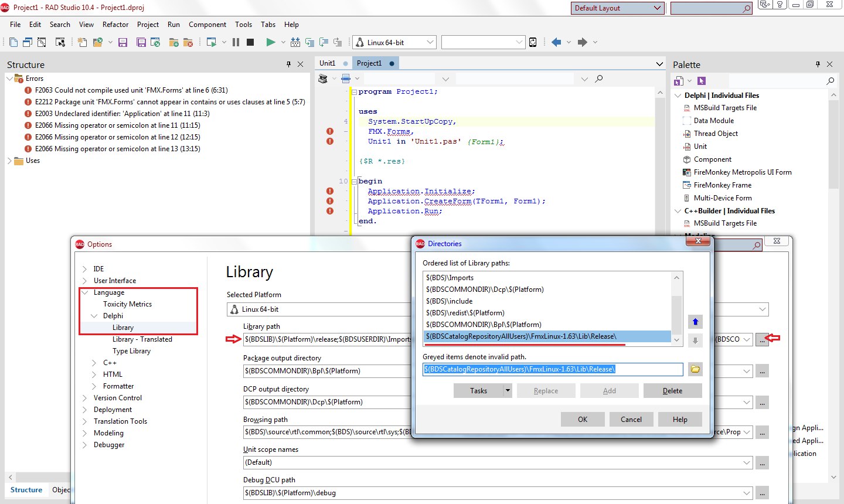The height and width of the screenshot is (504, 844).
Task: Click the Unit scope names field
Action: click(498, 462)
